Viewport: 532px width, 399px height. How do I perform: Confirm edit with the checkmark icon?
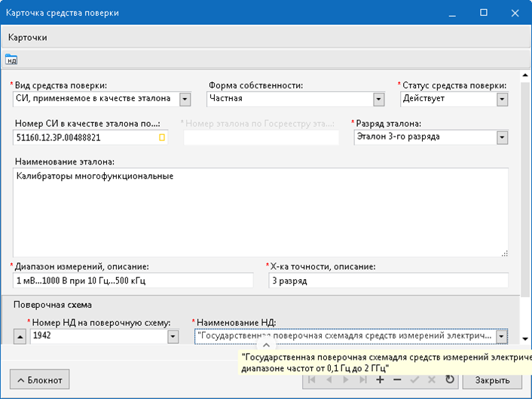(414, 379)
